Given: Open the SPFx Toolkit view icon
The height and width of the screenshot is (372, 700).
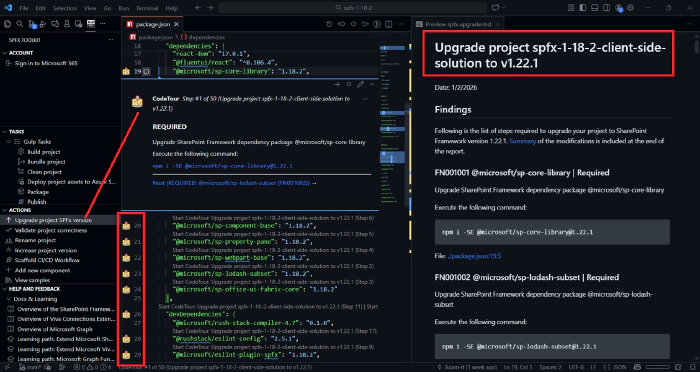Looking at the screenshot, I should (91, 24).
